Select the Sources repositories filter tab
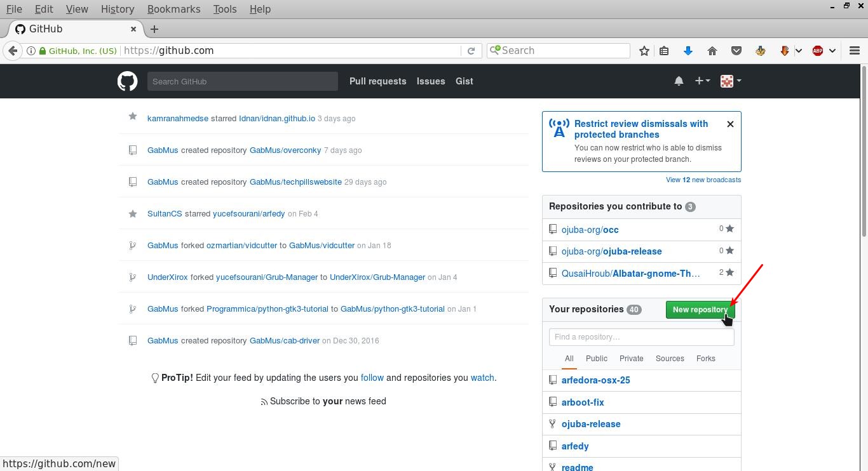This screenshot has width=868, height=471. click(x=670, y=359)
